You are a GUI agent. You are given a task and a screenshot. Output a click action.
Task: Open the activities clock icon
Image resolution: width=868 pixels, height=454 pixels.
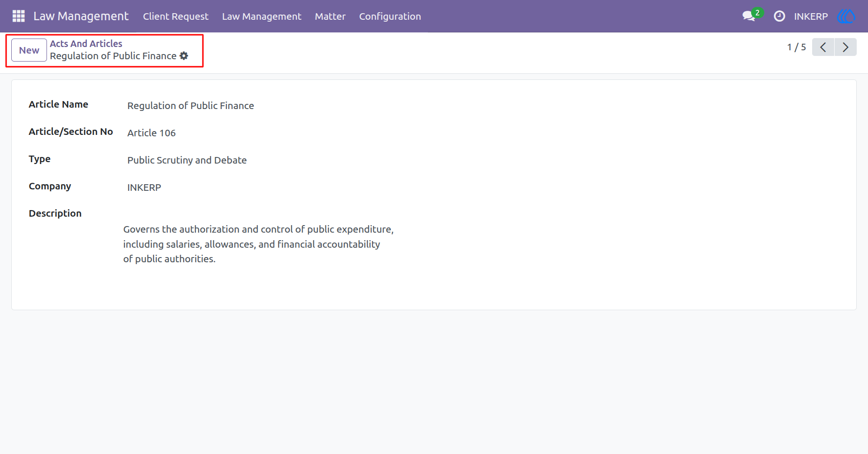click(779, 16)
